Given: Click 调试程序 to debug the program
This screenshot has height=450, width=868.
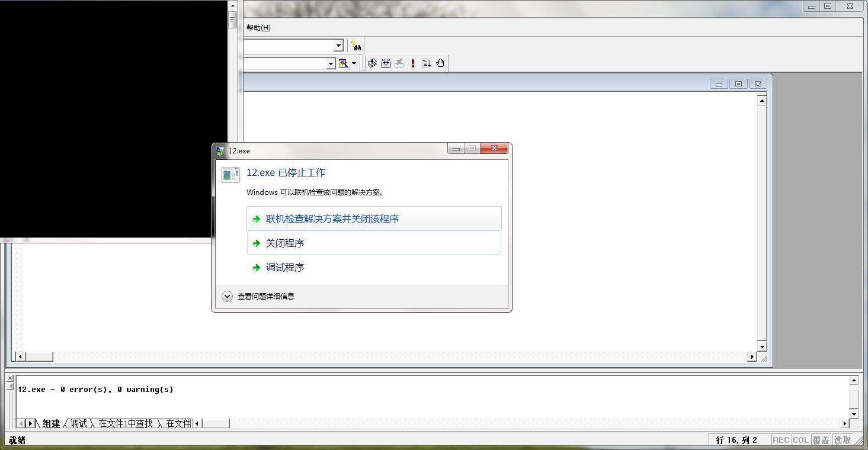Looking at the screenshot, I should click(x=374, y=267).
